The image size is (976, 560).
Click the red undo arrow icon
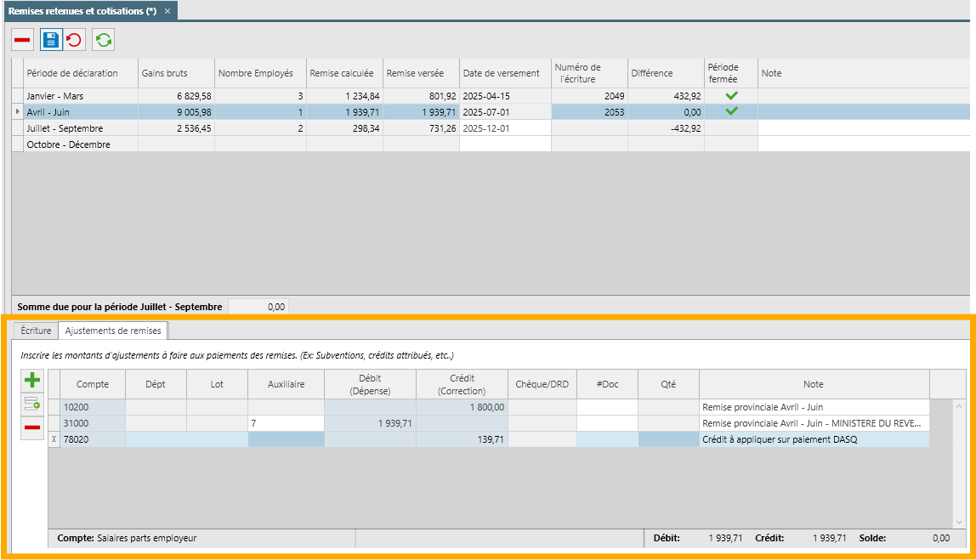click(74, 41)
